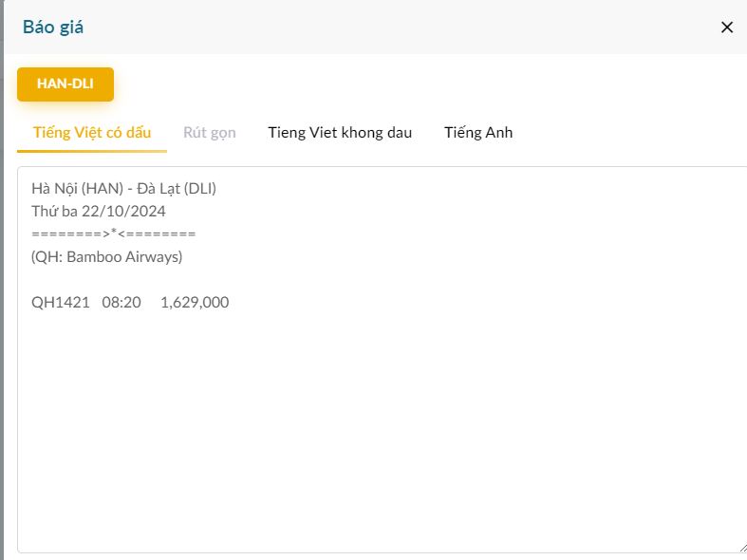Place cursor in the date 22/10/2024
Screen dimensions: 747x560
[123, 211]
